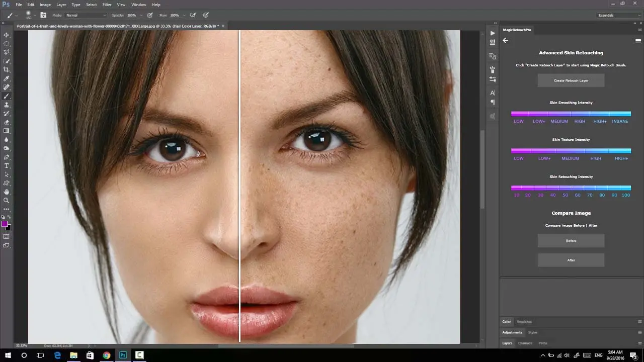Set Skin Smoothing Intensity to INSANE
This screenshot has width=644, height=362.
[620, 121]
